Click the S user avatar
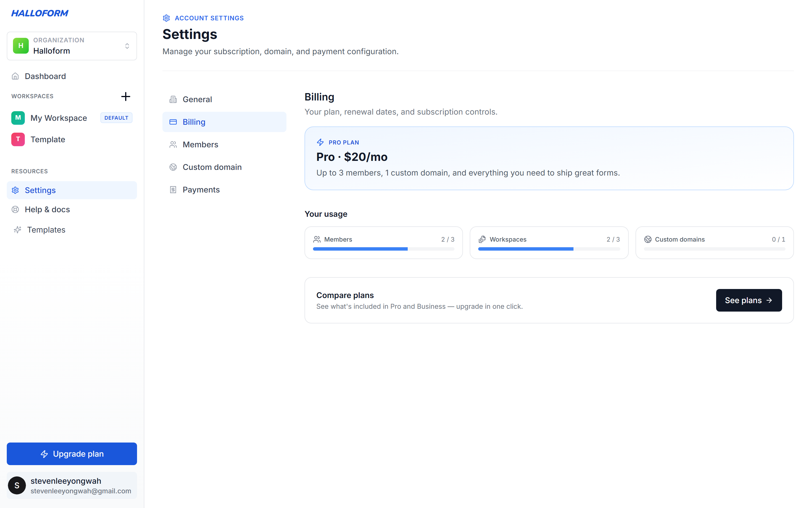 tap(17, 485)
